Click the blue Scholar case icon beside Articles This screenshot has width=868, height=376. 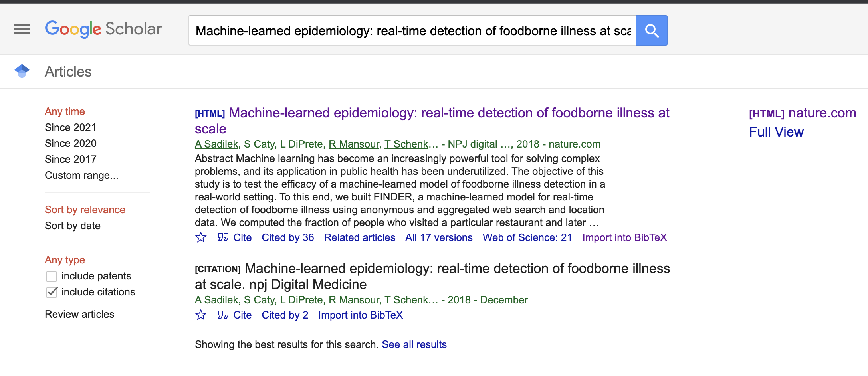23,71
